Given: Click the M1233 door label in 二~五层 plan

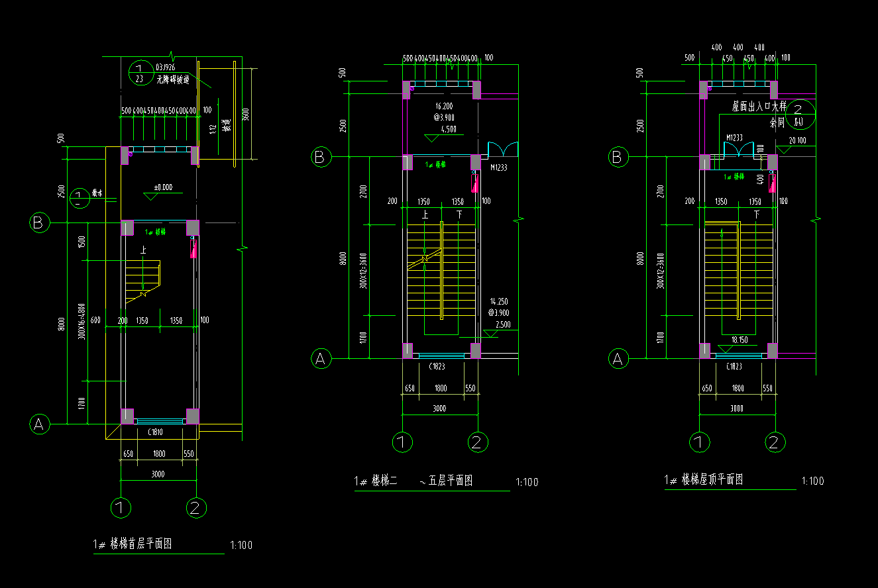Looking at the screenshot, I should 498,168.
